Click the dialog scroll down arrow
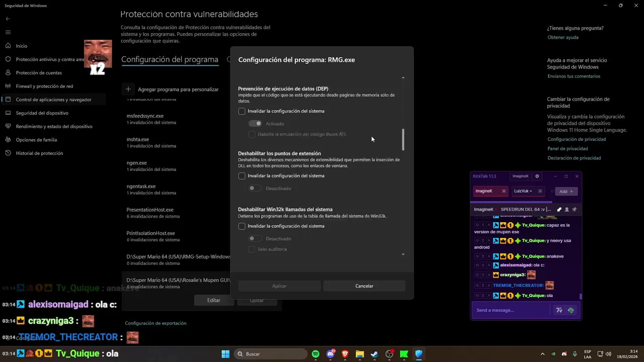This screenshot has height=362, width=644. [x=403, y=254]
